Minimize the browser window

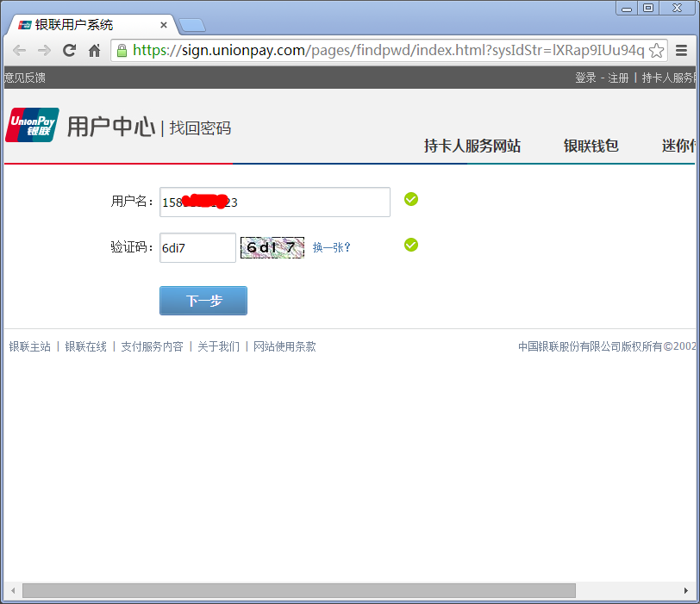tap(627, 8)
